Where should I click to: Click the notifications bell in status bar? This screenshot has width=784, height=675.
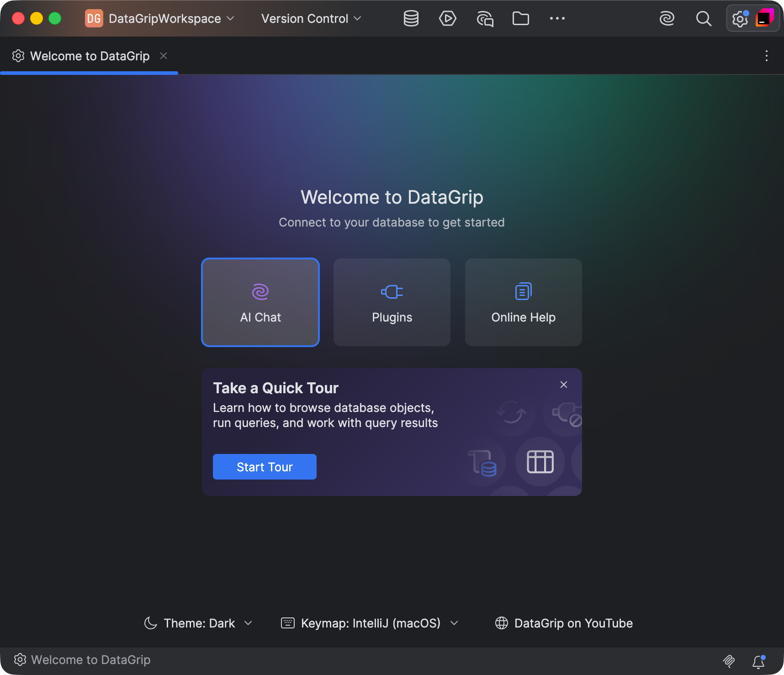click(759, 661)
